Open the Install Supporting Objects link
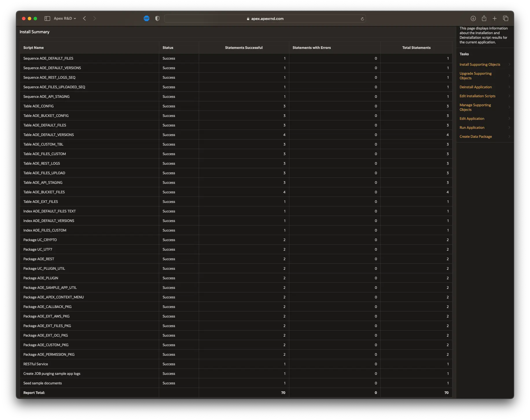The width and height of the screenshot is (530, 420). (480, 65)
